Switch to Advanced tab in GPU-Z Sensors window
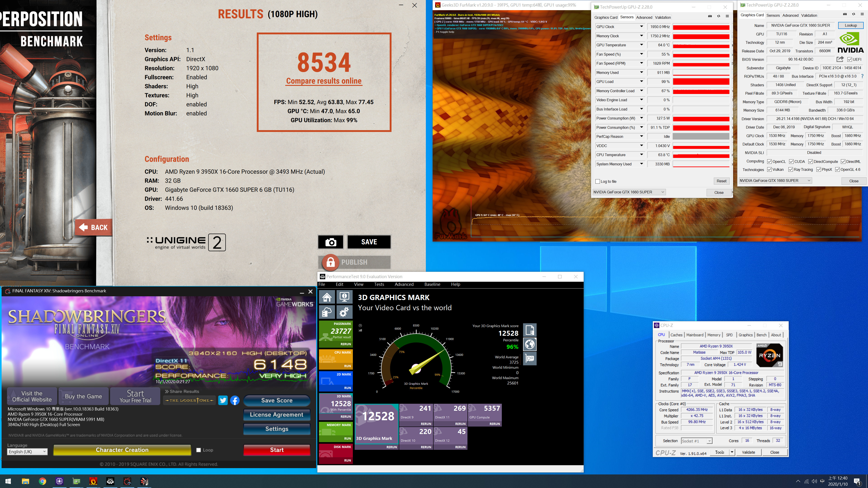The width and height of the screenshot is (868, 488). point(644,17)
